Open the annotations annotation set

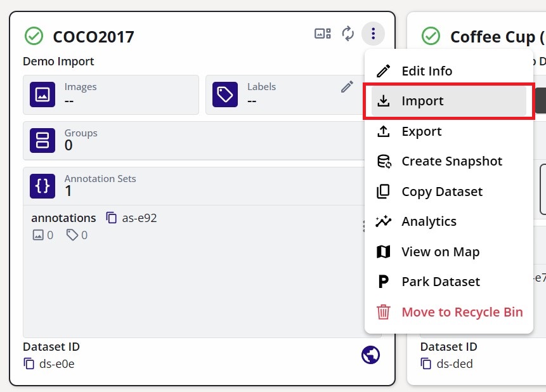[x=63, y=218]
